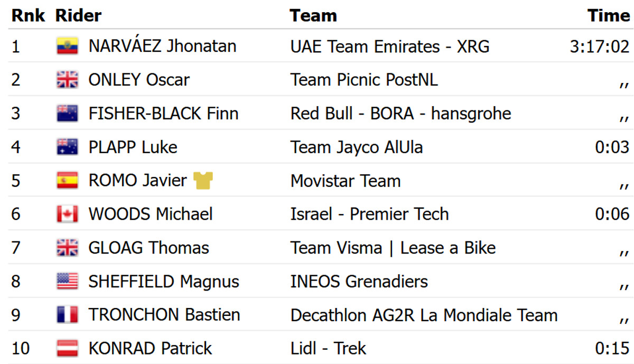Click the British flag next to Onley
634x364 pixels.
(x=67, y=80)
